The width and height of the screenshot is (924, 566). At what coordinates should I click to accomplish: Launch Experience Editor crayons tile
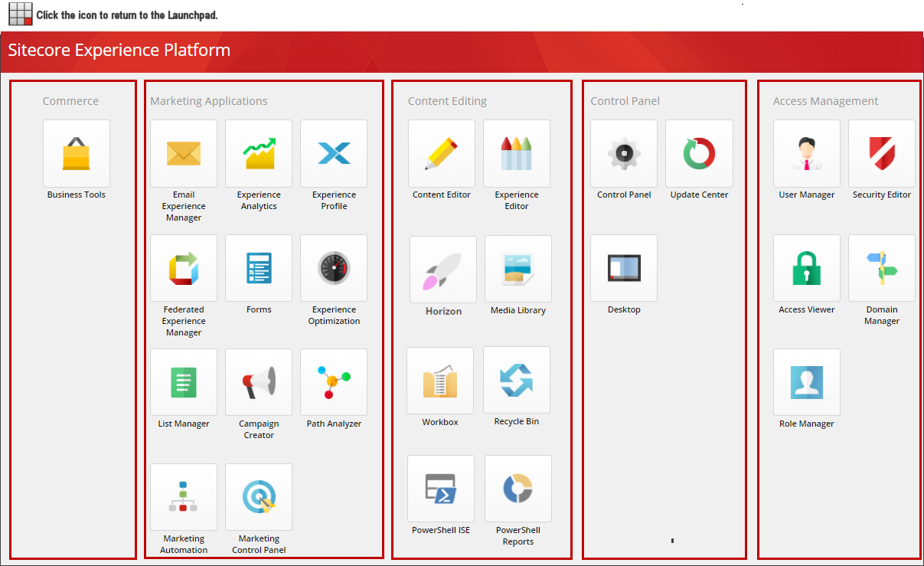[x=517, y=153]
